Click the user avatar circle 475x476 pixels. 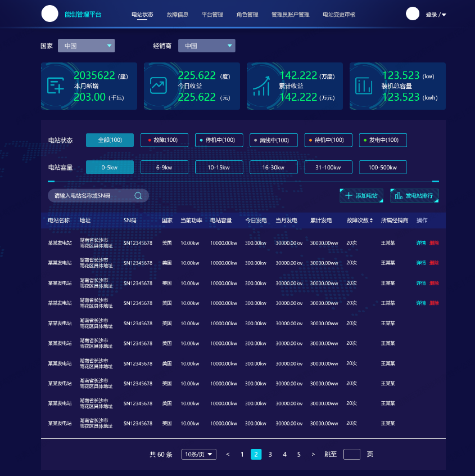pos(413,14)
